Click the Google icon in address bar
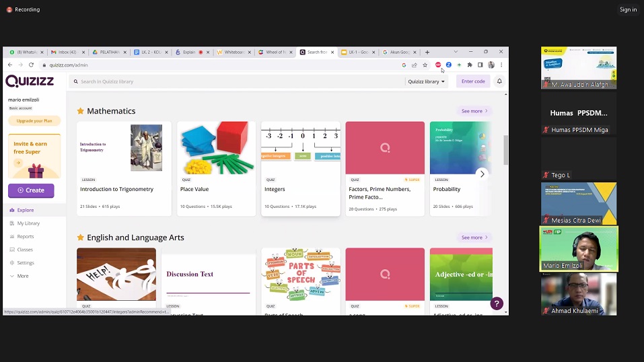 click(404, 65)
